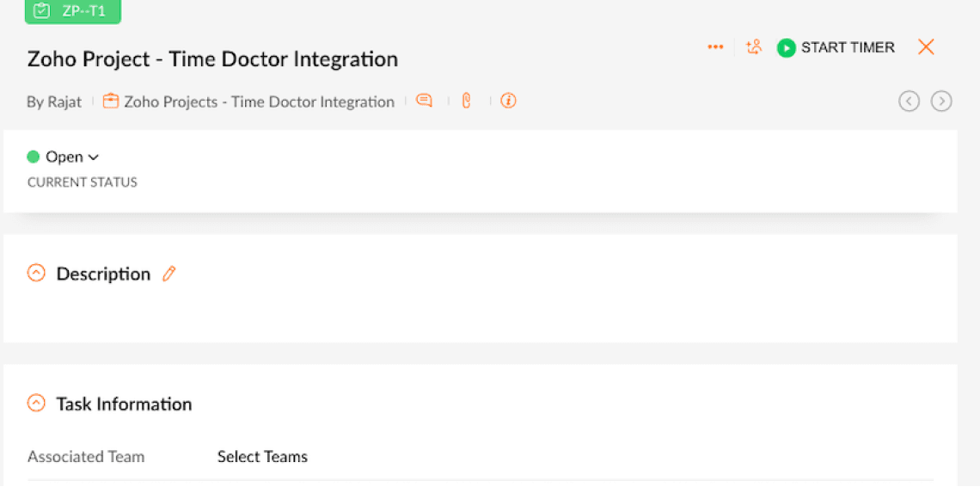Image resolution: width=980 pixels, height=487 pixels.
Task: Go to previous task arrow
Action: 909,102
